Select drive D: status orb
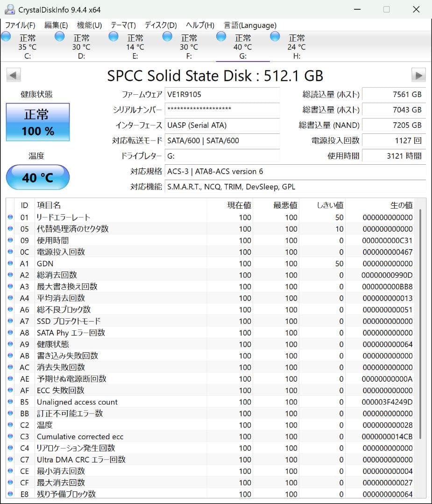The height and width of the screenshot is (504, 432). [x=59, y=37]
